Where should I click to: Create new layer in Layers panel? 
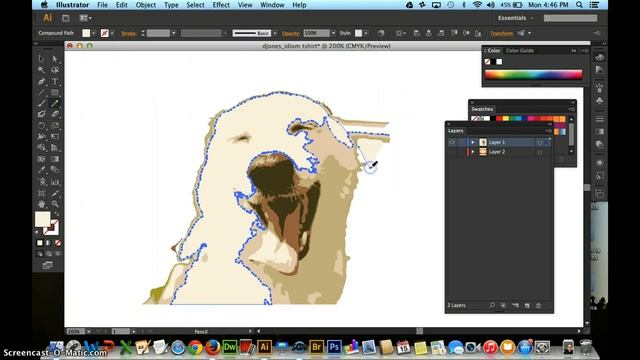tap(527, 305)
